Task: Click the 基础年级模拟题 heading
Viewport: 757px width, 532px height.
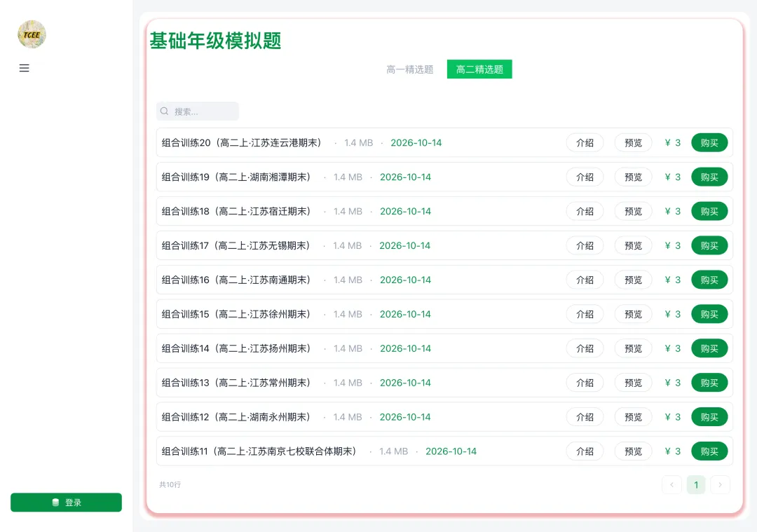Action: [x=215, y=41]
